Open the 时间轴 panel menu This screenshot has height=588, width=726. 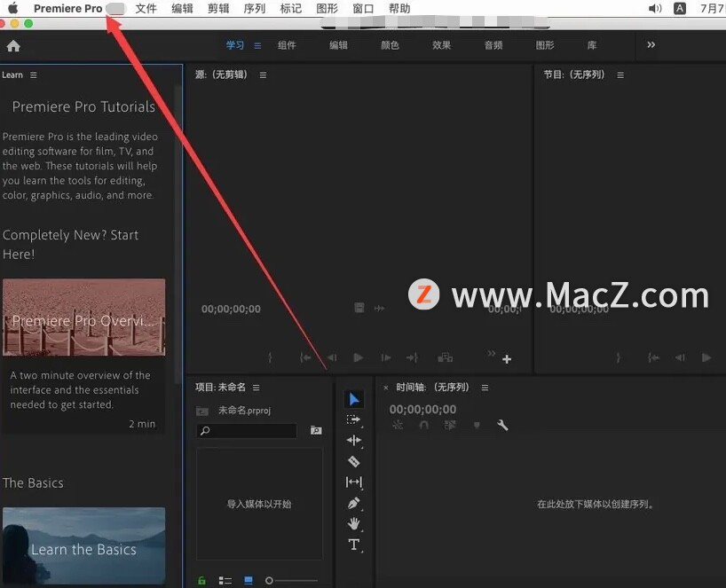485,388
